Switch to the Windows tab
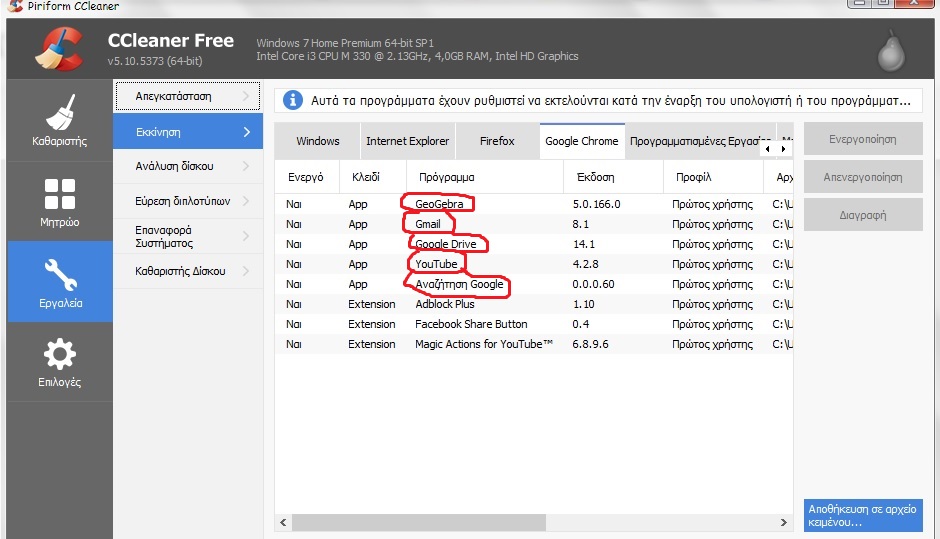 pyautogui.click(x=317, y=141)
